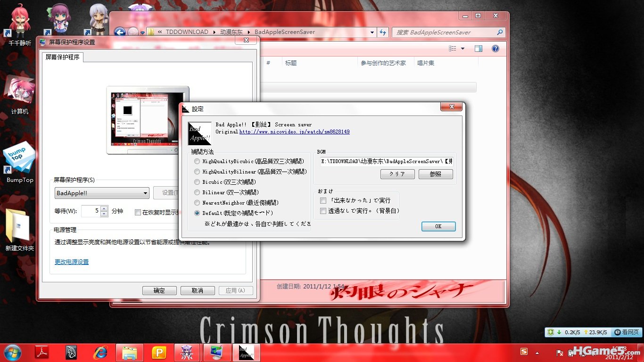Focus the Explorer search box
The image size is (644, 362).
pyautogui.click(x=444, y=33)
